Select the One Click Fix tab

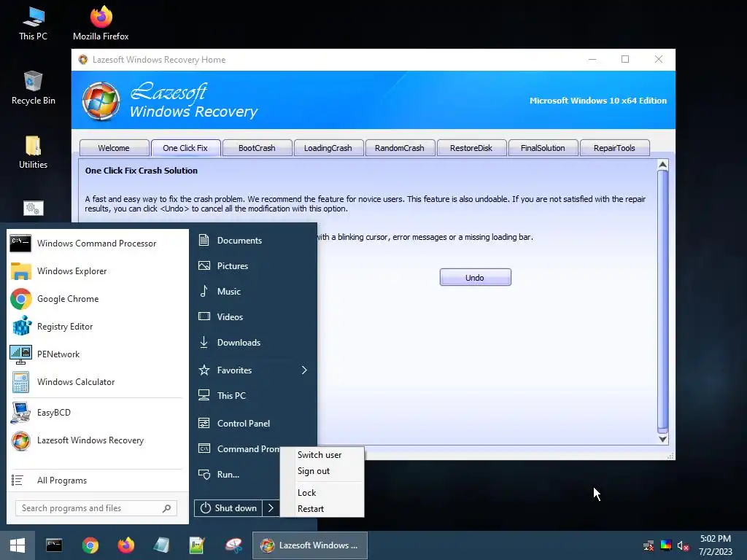pos(185,148)
